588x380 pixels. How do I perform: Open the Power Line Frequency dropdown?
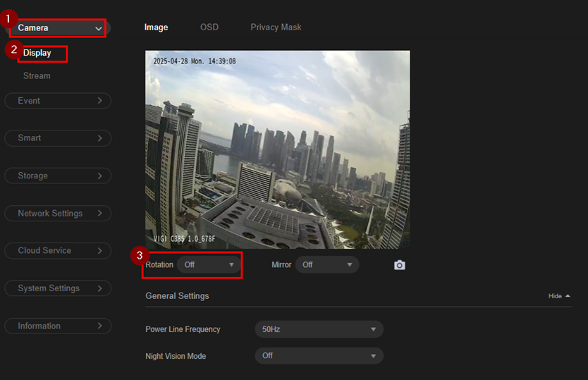point(319,329)
